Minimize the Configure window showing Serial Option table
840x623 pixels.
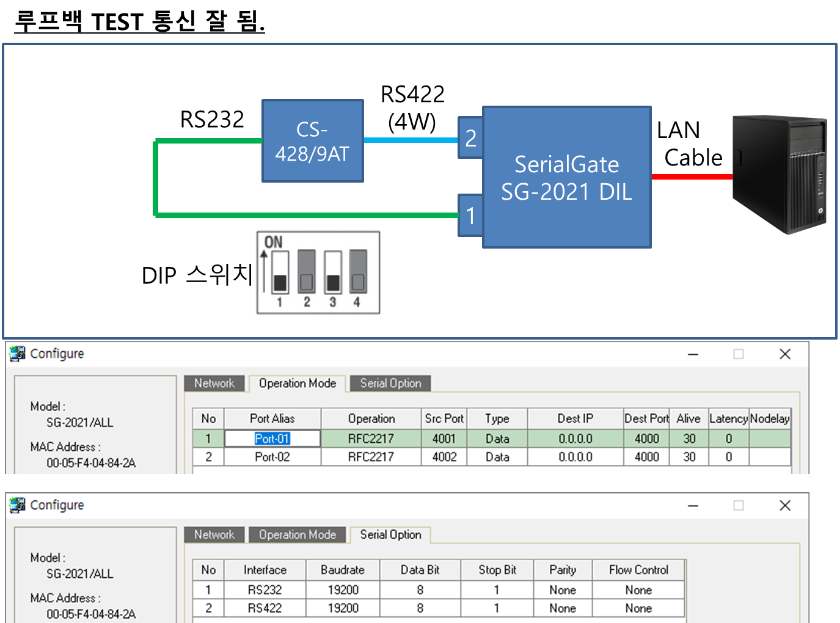point(693,506)
